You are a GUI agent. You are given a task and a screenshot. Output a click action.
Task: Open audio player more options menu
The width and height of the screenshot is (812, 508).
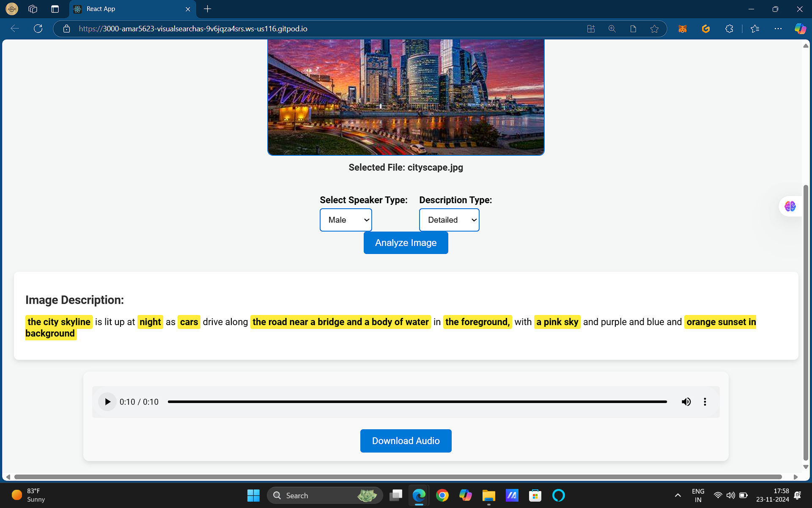(x=705, y=402)
